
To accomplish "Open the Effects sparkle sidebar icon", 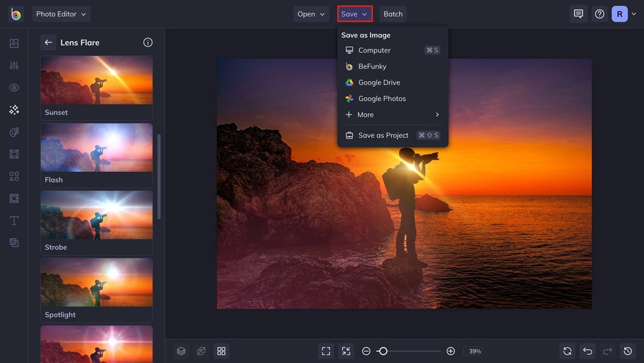I will (14, 110).
